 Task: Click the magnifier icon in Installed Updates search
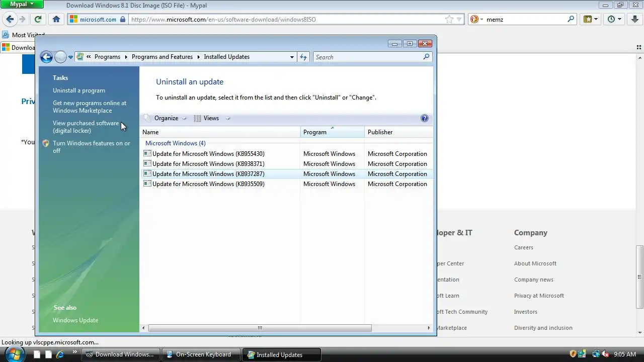pos(426,57)
